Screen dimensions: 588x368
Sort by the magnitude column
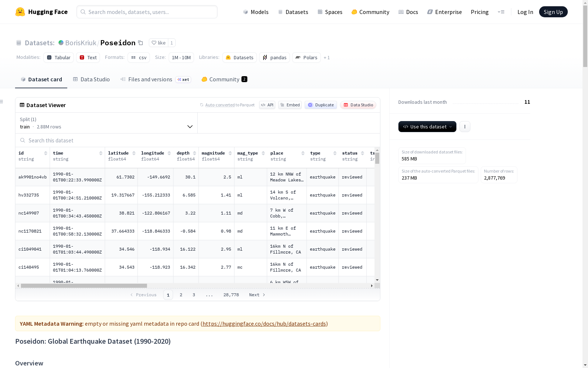(230, 153)
